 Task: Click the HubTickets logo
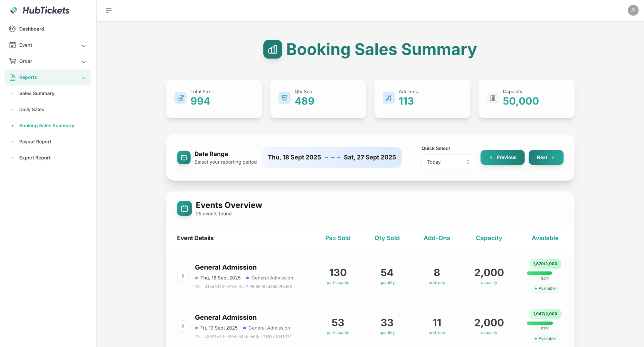pyautogui.click(x=39, y=10)
